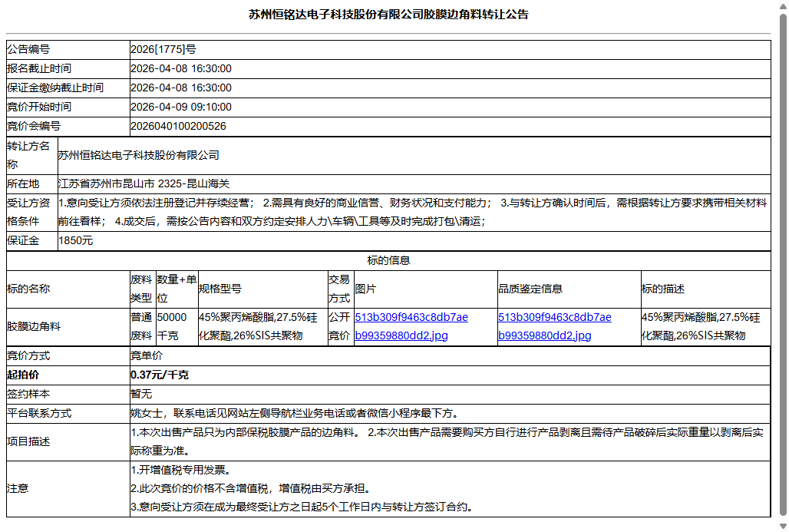Click scrollbar down arrow
This screenshot has width=789, height=532.
click(x=783, y=526)
